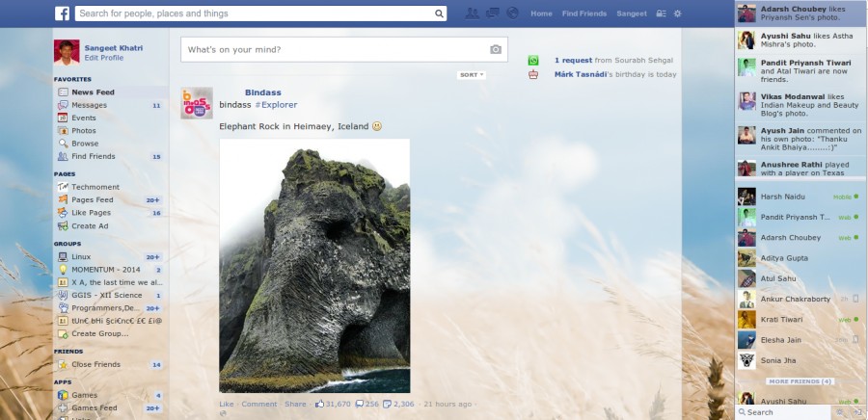
Task: Click the News Feed sidebar icon
Action: [63, 92]
